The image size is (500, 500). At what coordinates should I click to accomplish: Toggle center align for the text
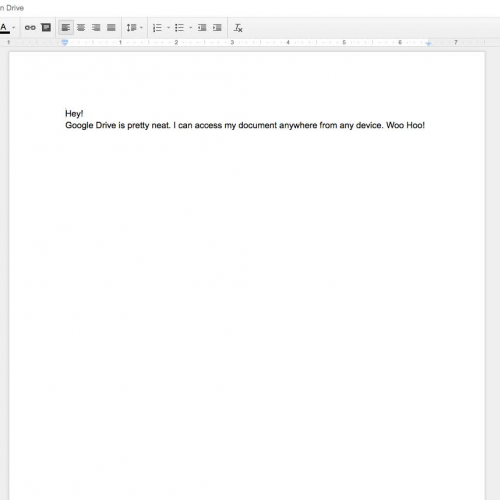81,28
